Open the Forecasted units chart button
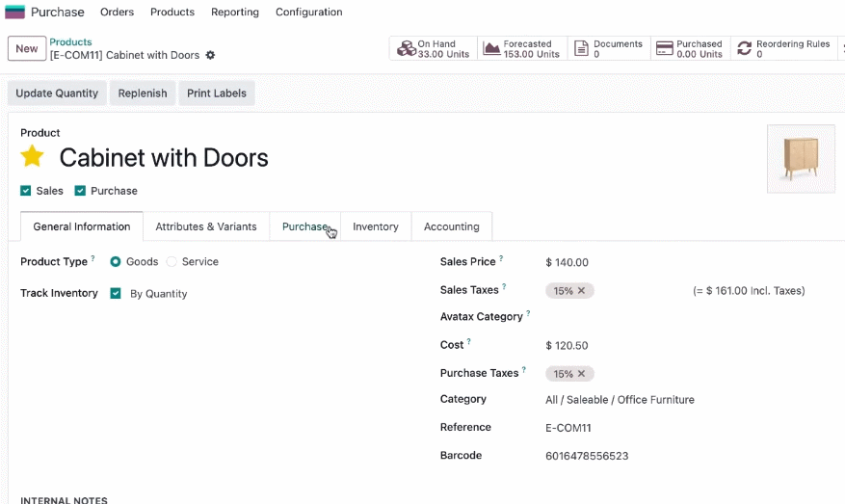Viewport: 845px width, 504px height. (x=522, y=48)
